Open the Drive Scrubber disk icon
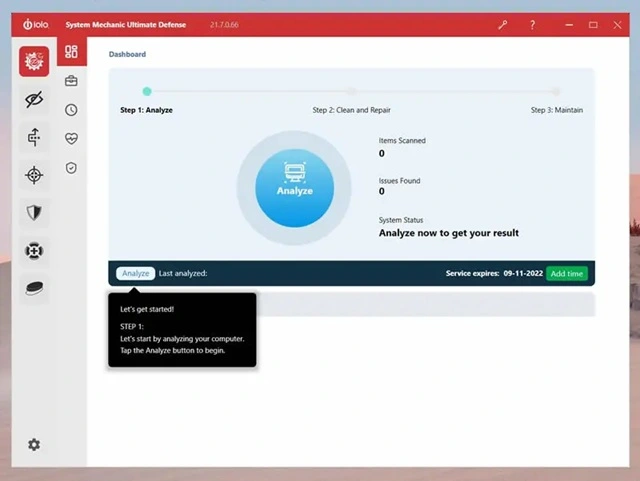 click(34, 288)
